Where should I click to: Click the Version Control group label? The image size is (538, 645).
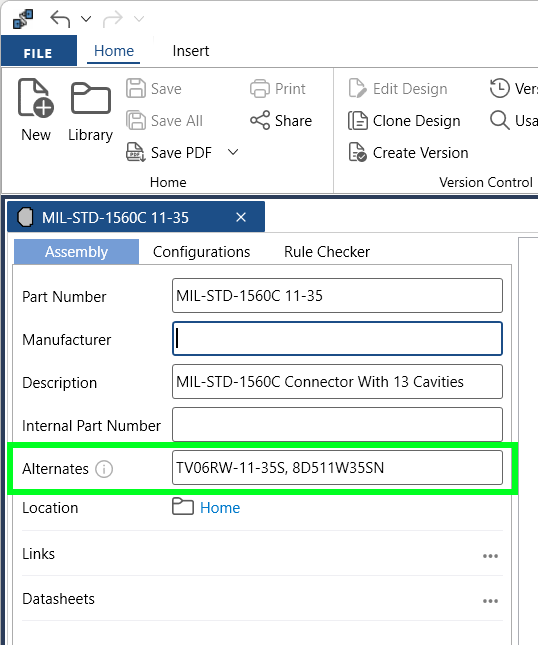[x=486, y=182]
